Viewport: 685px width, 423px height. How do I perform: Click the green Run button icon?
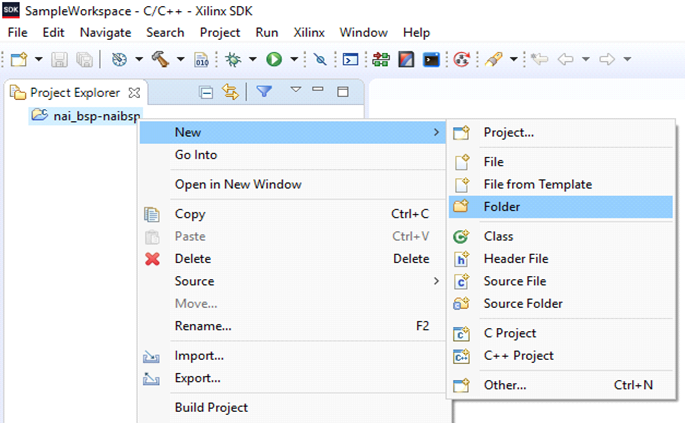coord(273,59)
